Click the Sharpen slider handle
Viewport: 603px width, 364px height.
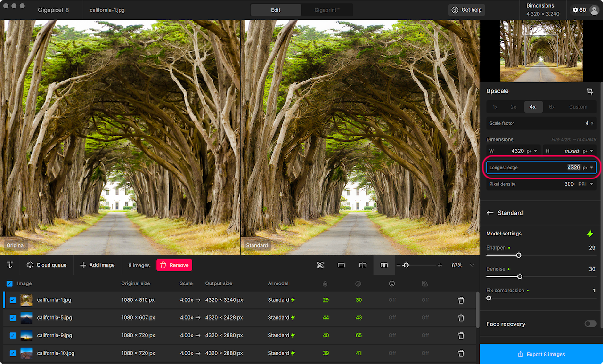pos(519,255)
